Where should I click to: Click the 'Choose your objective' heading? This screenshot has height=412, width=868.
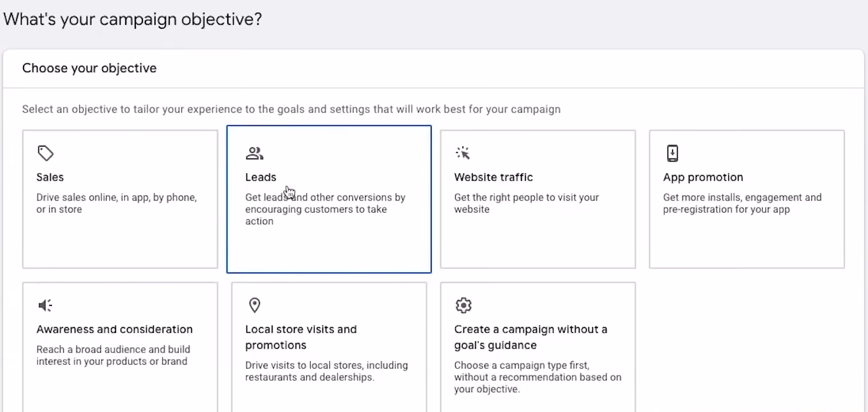[x=89, y=68]
